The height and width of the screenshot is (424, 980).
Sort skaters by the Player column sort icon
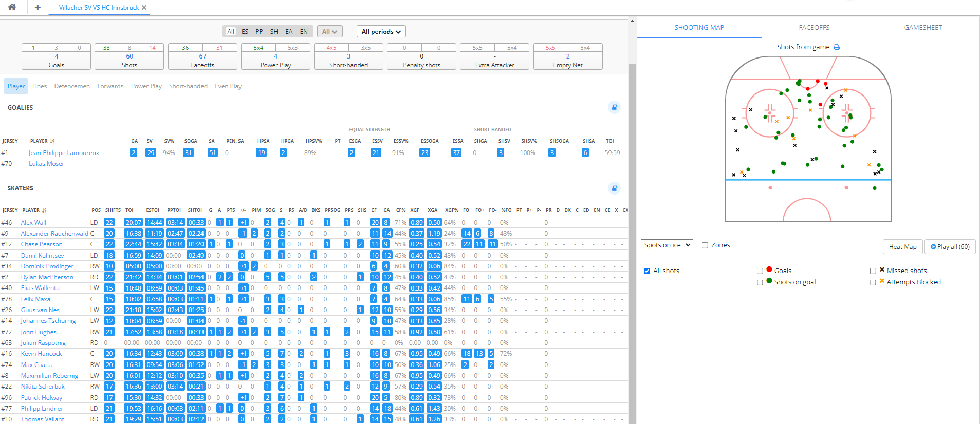(x=45, y=210)
